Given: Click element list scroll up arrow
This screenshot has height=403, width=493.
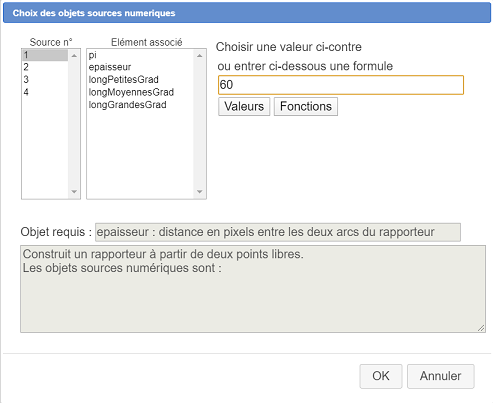Looking at the screenshot, I should point(200,56).
